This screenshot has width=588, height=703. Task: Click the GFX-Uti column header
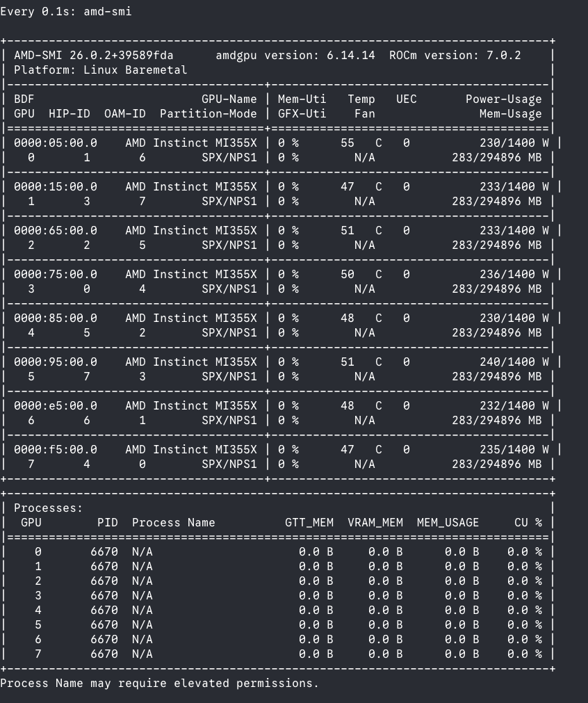(302, 114)
